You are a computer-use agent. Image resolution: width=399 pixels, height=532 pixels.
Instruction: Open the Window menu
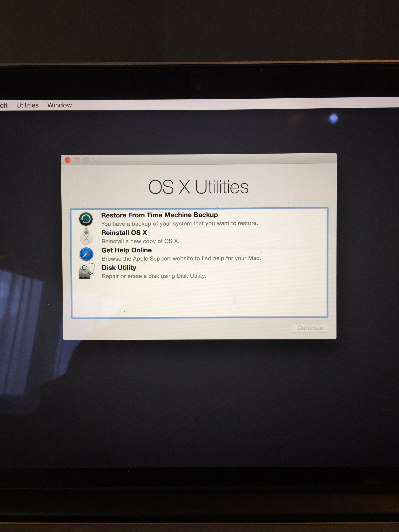tap(59, 105)
